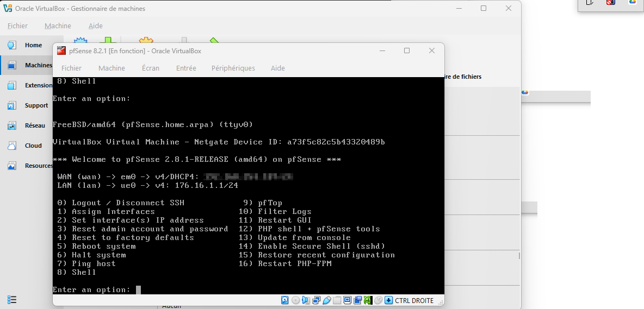The height and width of the screenshot is (309, 644).
Task: Select Home in the VirtualBox sidebar
Action: coord(33,45)
